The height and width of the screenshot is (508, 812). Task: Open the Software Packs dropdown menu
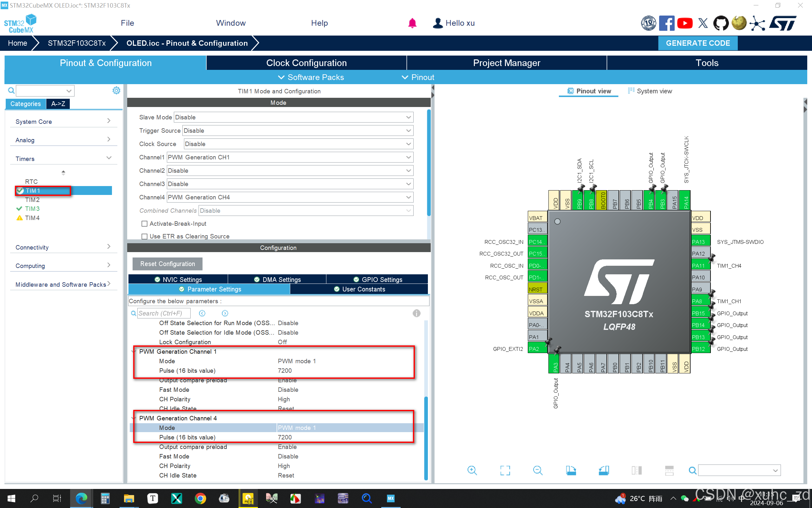tap(311, 77)
